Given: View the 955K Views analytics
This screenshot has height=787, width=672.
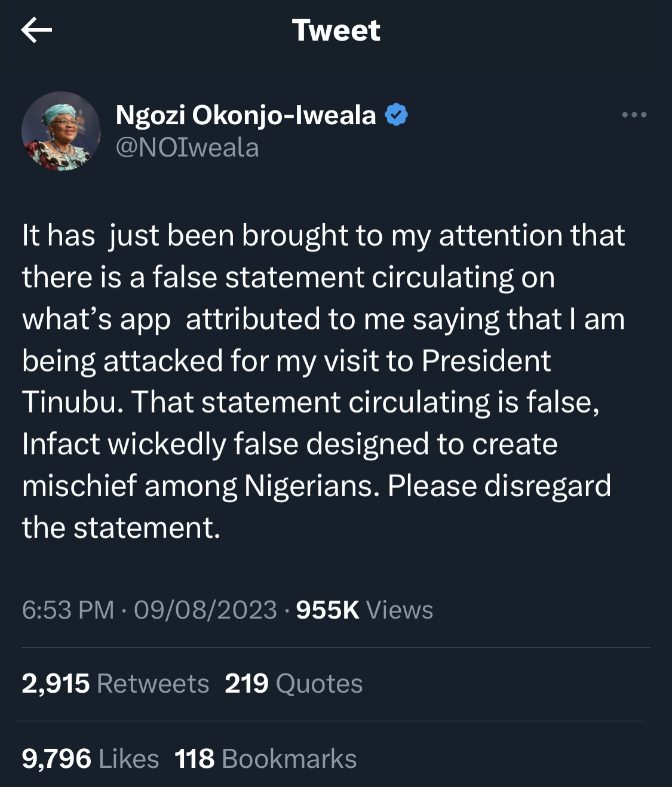Looking at the screenshot, I should click(x=364, y=610).
